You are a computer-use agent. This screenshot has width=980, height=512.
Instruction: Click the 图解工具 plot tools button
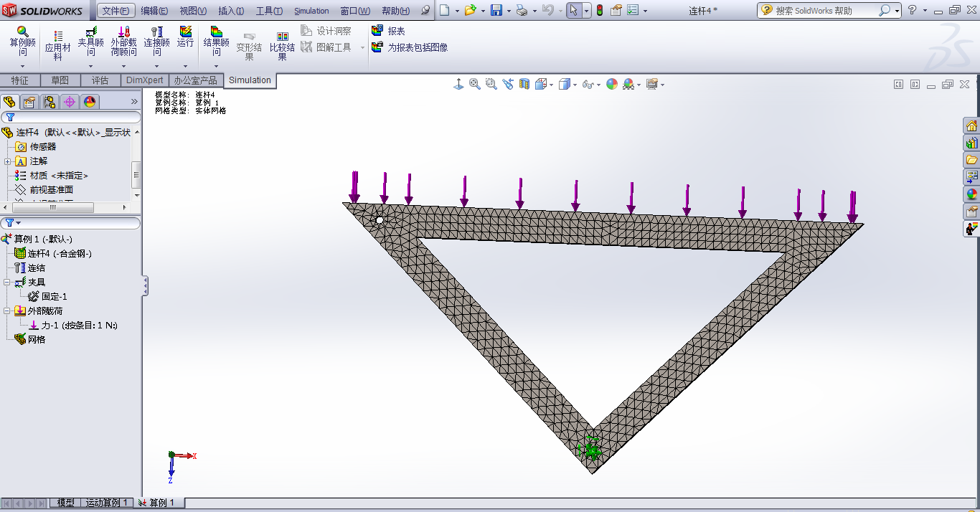(x=326, y=47)
